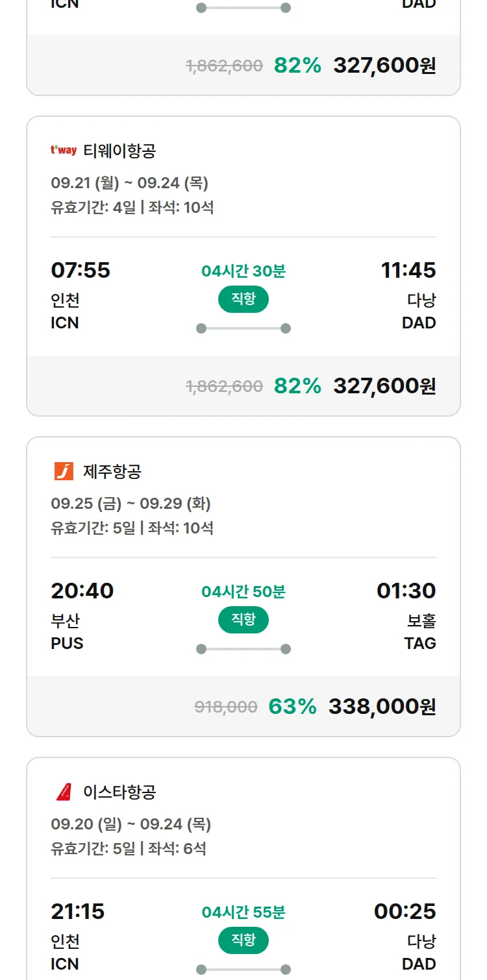The height and width of the screenshot is (980, 487).
Task: Click the Eastar Jet red logo icon
Action: [x=64, y=792]
